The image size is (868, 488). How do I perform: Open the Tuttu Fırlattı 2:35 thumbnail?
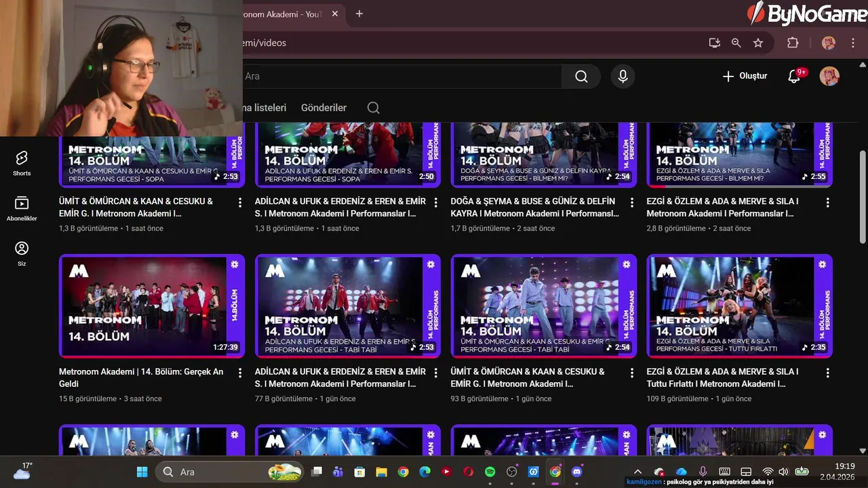740,306
